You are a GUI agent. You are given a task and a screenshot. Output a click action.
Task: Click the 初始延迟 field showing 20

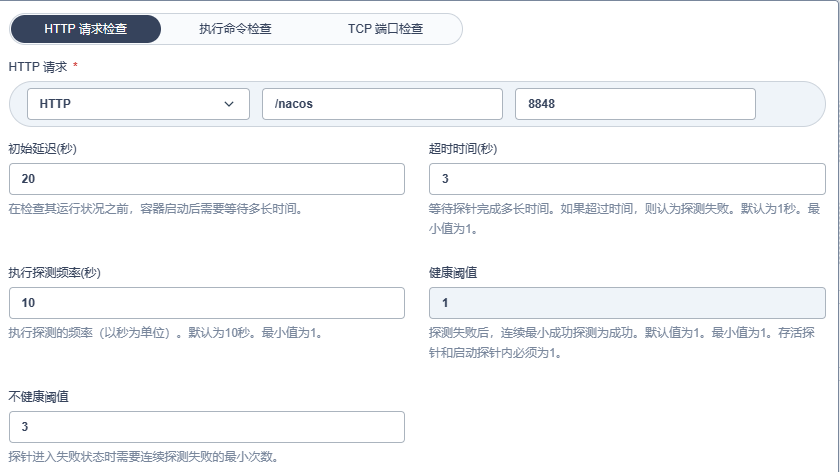206,179
